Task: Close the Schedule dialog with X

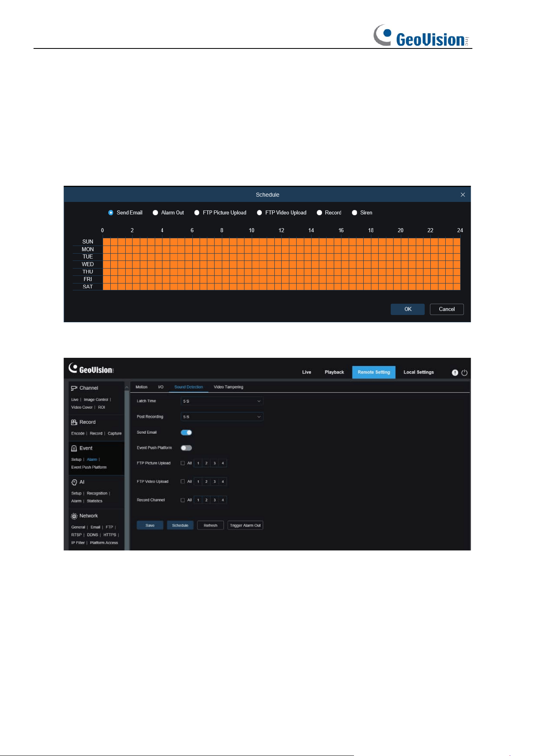Action: 463,195
